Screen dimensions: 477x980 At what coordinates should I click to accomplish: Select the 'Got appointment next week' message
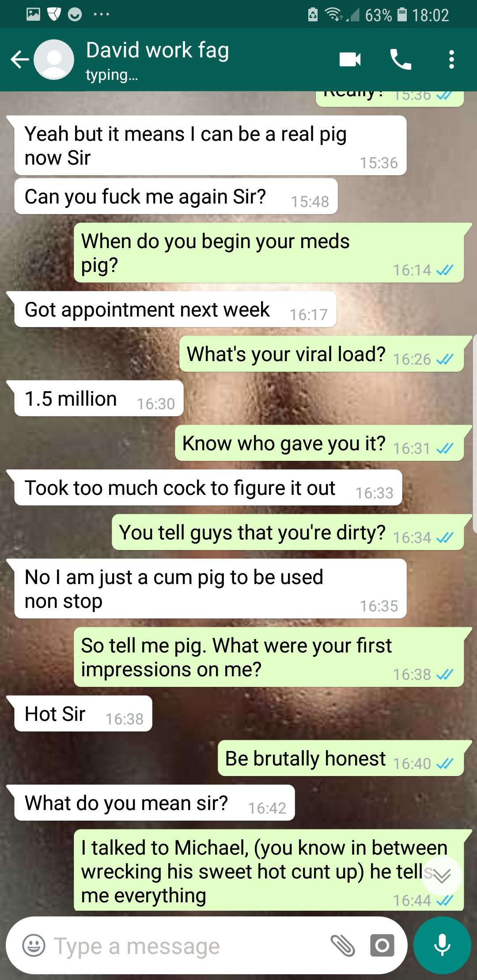click(175, 309)
